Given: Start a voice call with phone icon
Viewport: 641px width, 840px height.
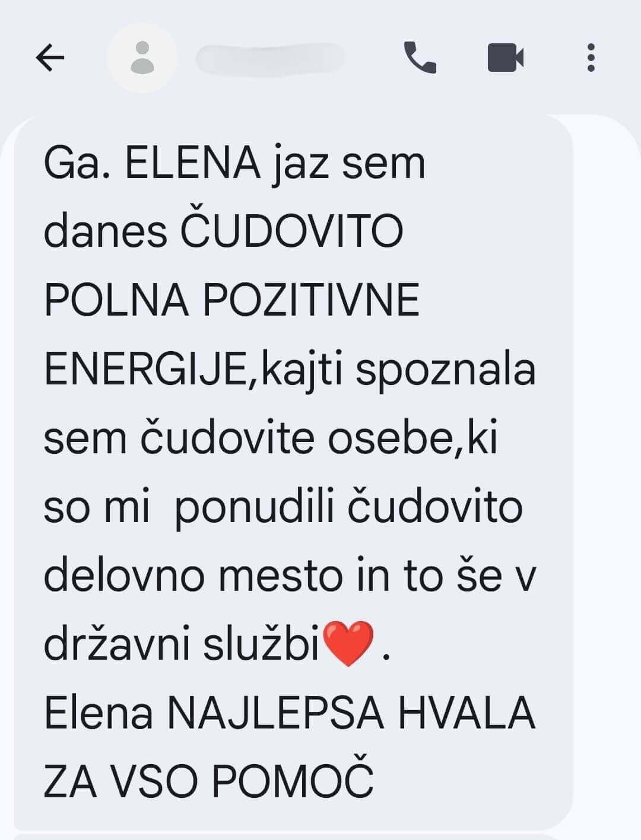Looking at the screenshot, I should coord(420,58).
